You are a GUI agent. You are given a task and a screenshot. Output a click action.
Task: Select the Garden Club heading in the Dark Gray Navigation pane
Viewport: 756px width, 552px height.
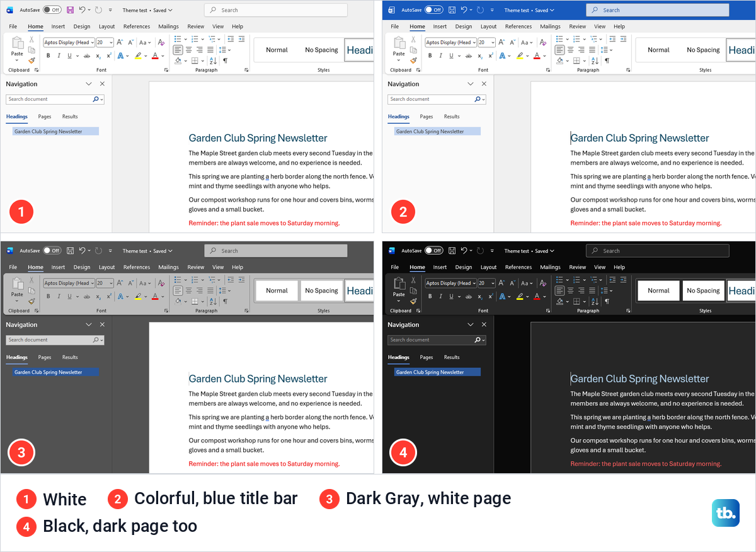tap(56, 372)
